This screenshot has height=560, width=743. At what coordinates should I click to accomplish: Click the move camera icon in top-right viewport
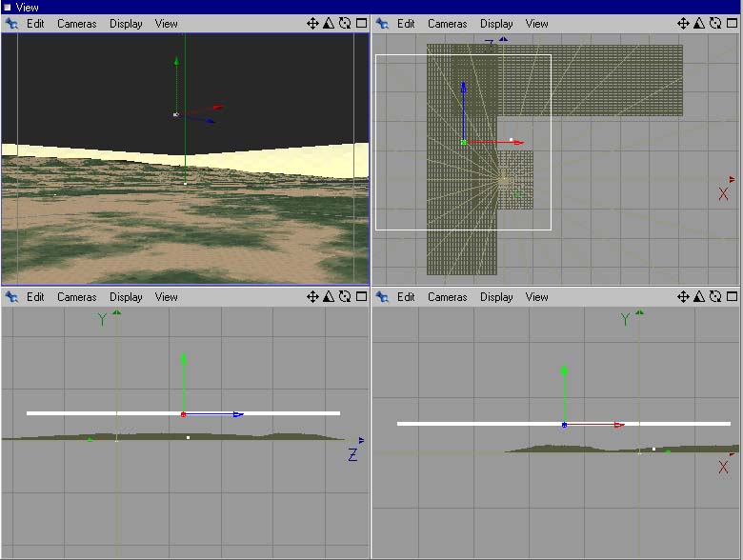[683, 24]
